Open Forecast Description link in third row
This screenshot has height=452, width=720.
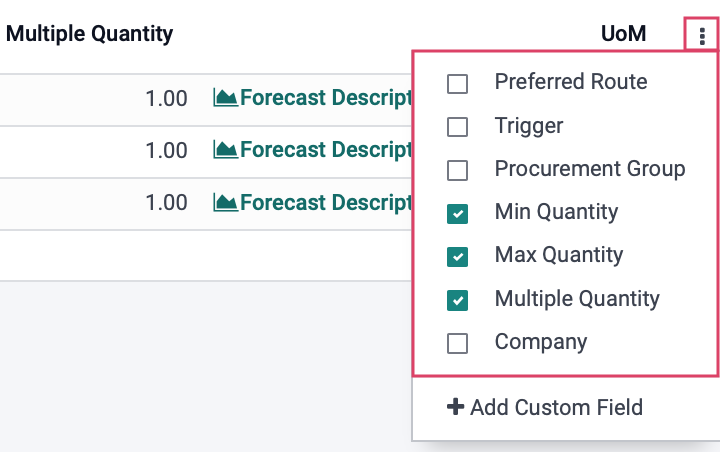coord(326,202)
